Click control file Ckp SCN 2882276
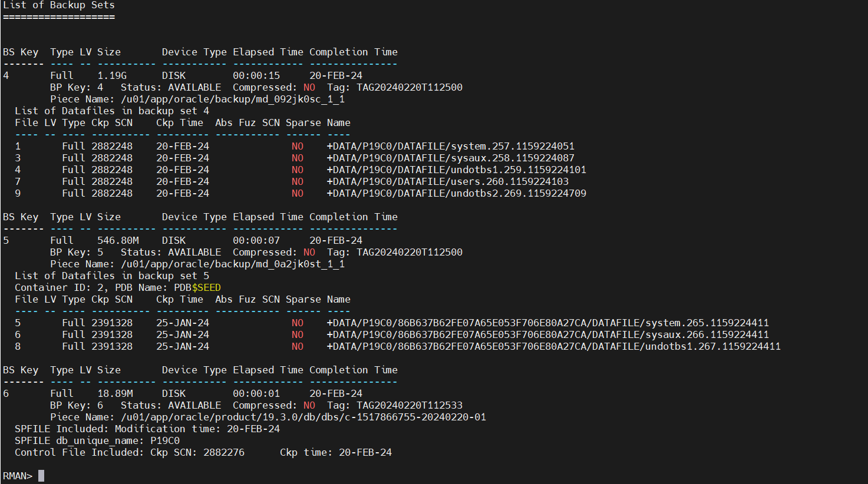Screen dimensions: 868x484 [x=224, y=452]
